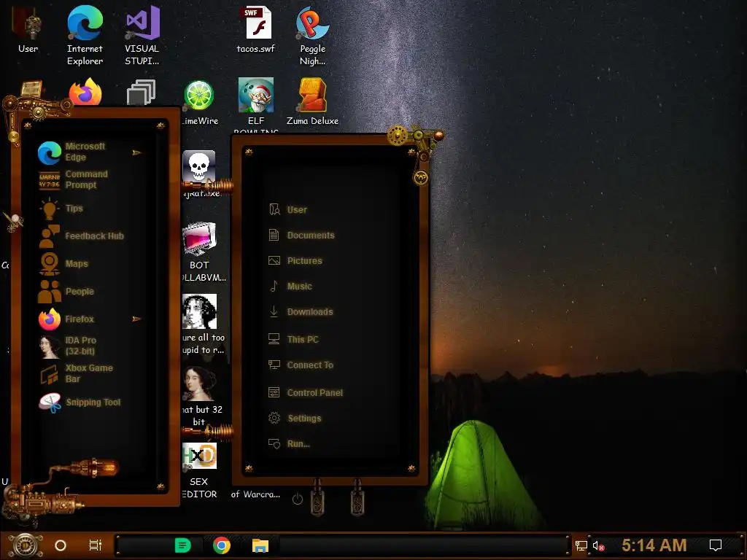747x560 pixels.
Task: Click the Firefox desktop icon behind menu
Action: pyautogui.click(x=85, y=91)
